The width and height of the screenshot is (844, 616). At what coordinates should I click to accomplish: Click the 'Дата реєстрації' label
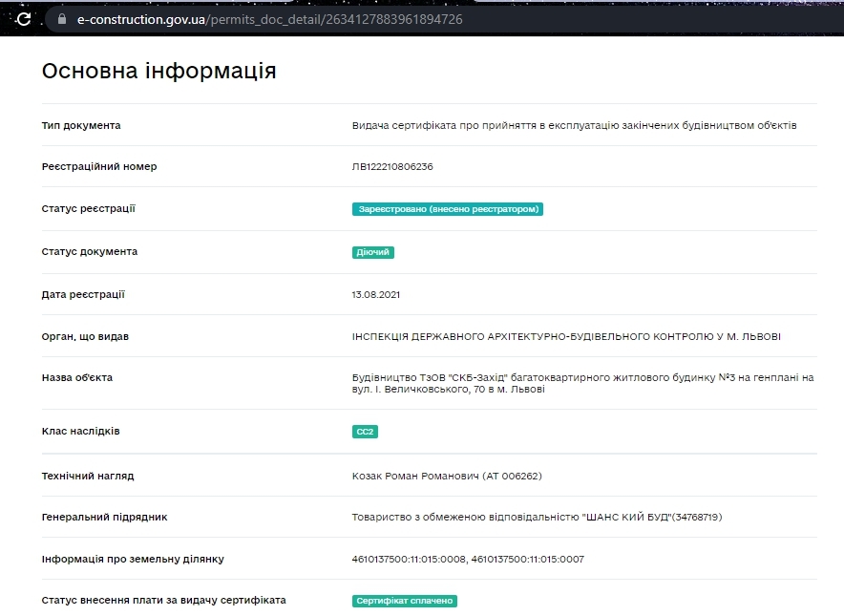(x=83, y=294)
